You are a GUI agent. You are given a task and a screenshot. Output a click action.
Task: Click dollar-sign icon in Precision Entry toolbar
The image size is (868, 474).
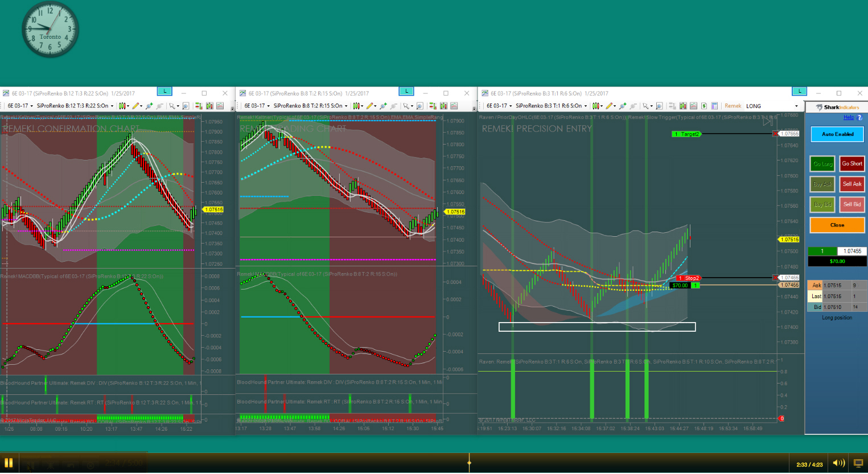(704, 106)
